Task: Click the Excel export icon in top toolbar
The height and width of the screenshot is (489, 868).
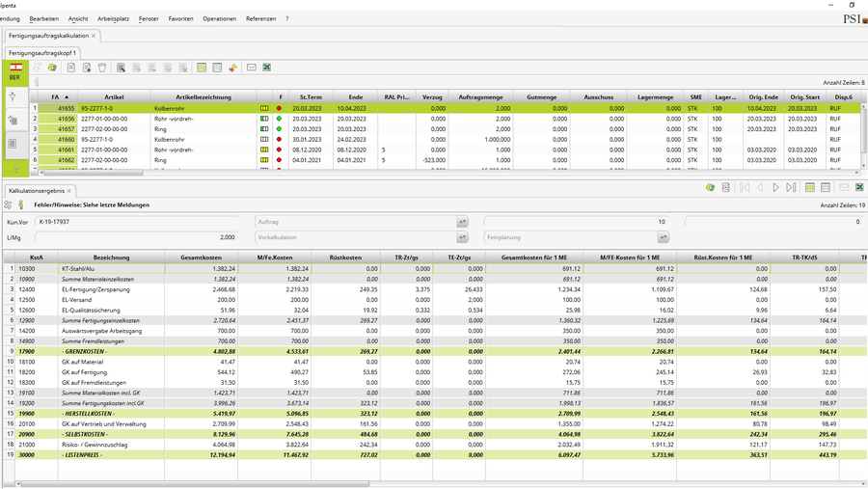Action: click(267, 68)
